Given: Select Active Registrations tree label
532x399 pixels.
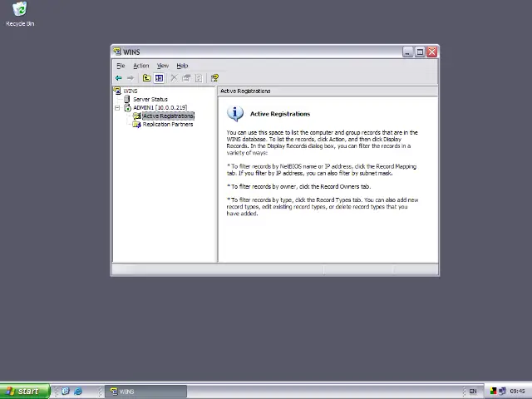Looking at the screenshot, I should click(x=168, y=116).
